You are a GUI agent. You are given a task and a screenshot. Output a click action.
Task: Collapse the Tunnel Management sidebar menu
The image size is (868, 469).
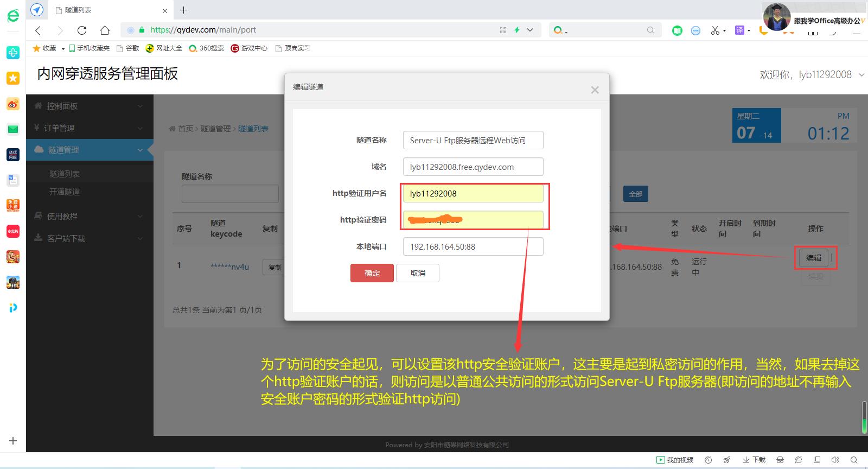pos(90,150)
